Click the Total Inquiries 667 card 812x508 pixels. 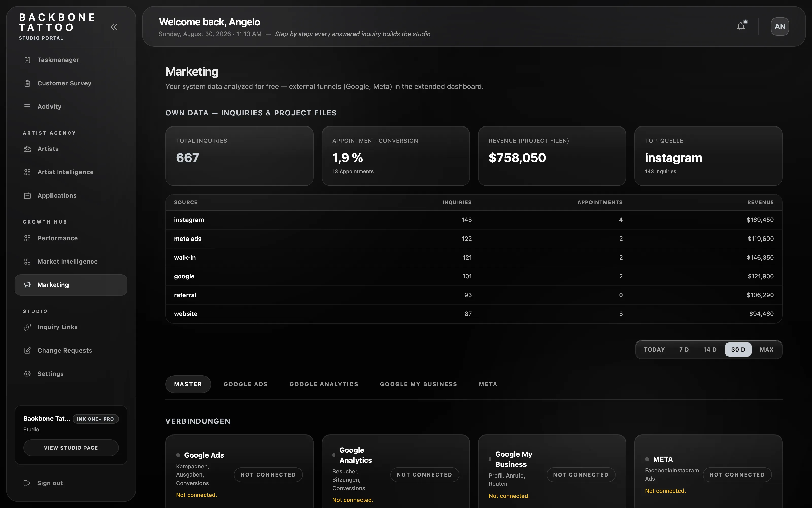pos(239,156)
